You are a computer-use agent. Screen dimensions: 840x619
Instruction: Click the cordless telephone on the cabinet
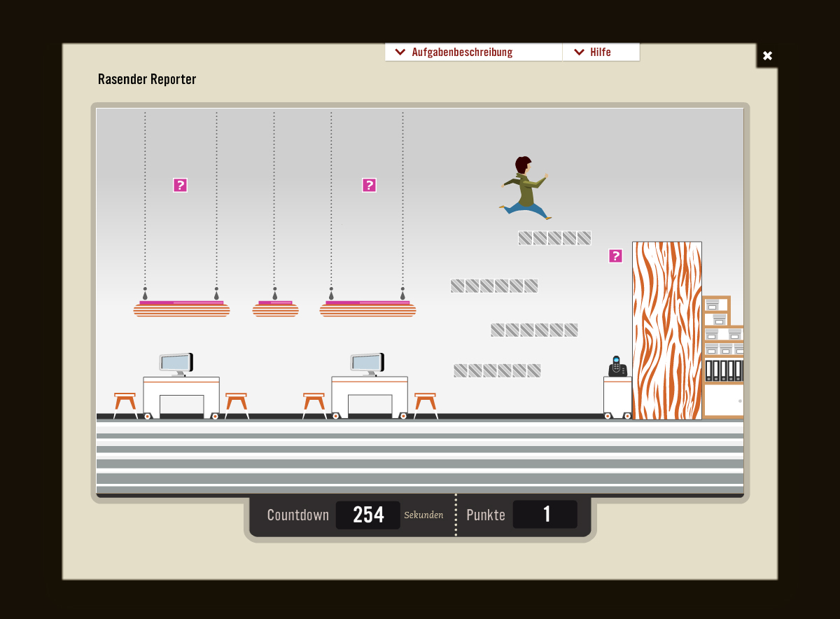tap(617, 366)
